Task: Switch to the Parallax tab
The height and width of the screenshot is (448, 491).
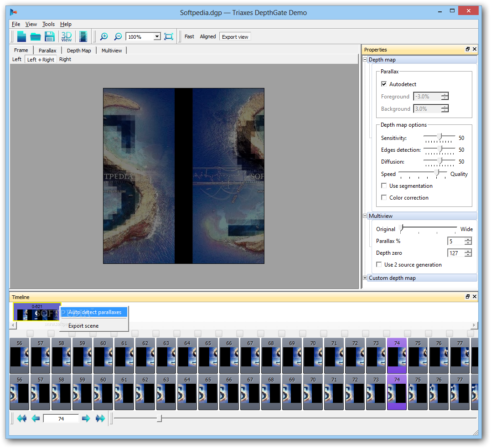Action: tap(47, 51)
